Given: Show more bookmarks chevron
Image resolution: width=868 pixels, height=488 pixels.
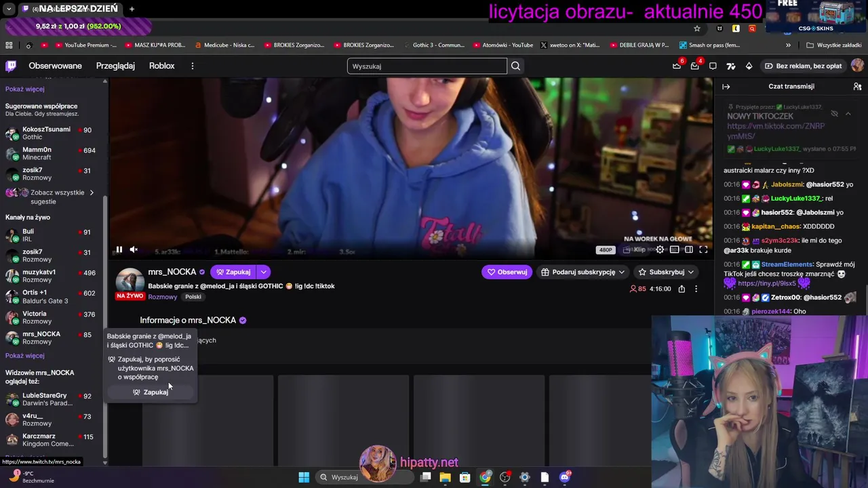Looking at the screenshot, I should pyautogui.click(x=788, y=45).
